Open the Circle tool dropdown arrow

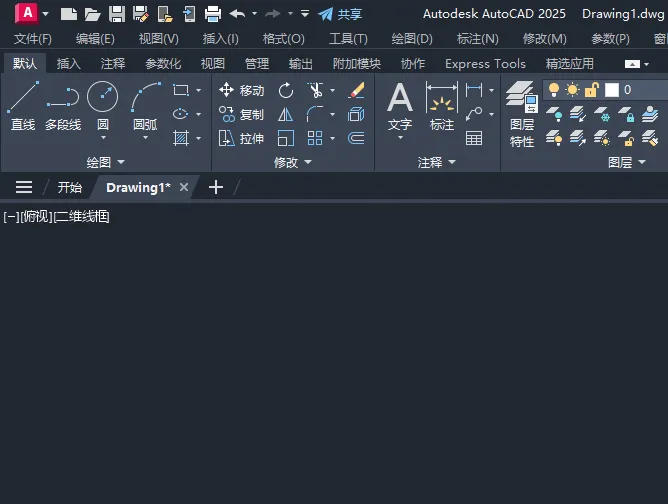[103, 138]
